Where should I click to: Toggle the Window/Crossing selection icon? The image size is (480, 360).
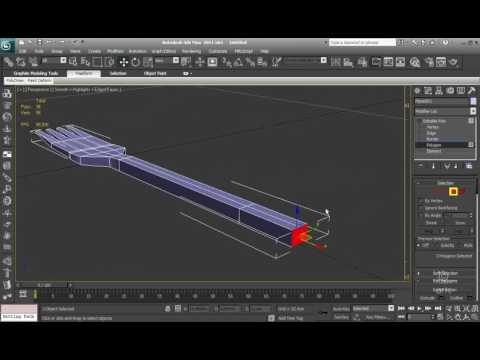[x=109, y=62]
